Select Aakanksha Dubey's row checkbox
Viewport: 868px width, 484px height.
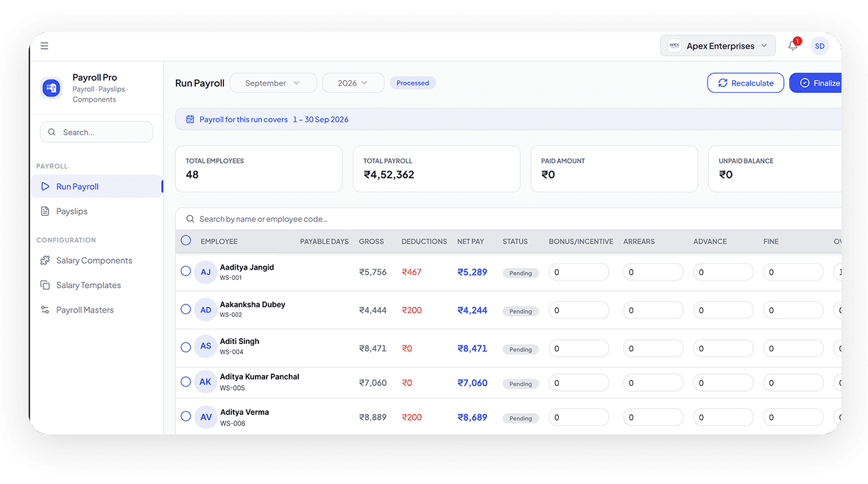click(186, 309)
